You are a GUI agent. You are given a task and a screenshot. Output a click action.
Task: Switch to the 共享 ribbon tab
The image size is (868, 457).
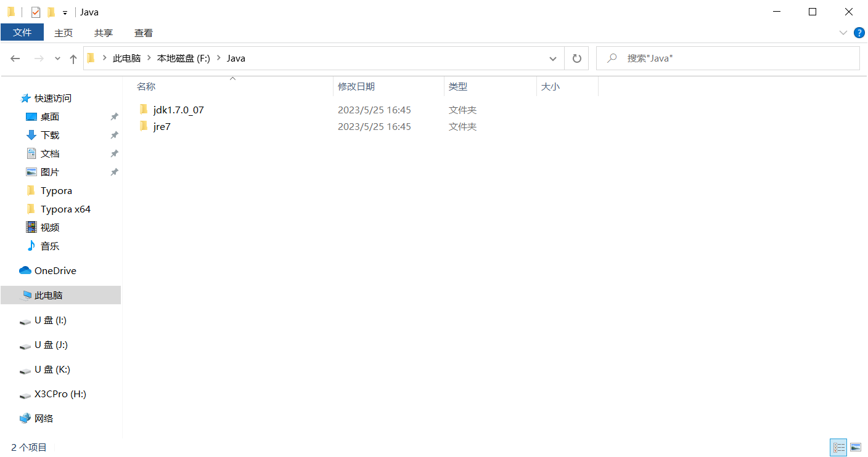click(x=104, y=33)
